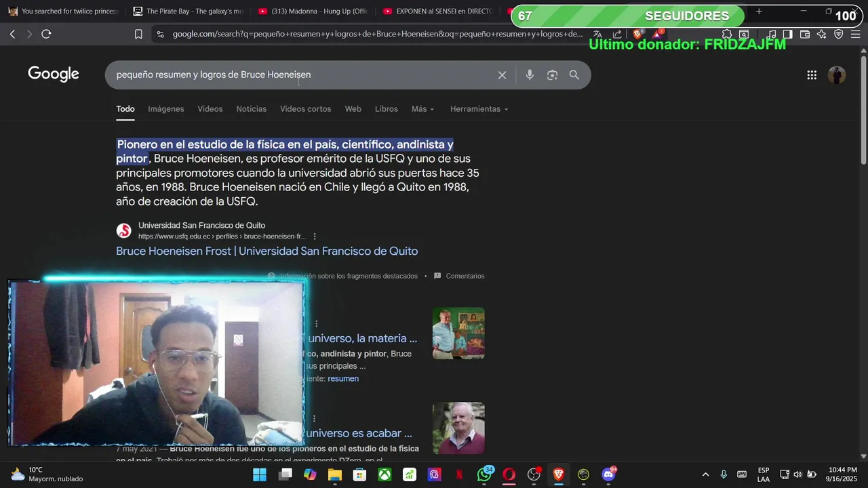Screen dimensions: 868x488
Task: Reload the current Google page
Action: point(46,34)
